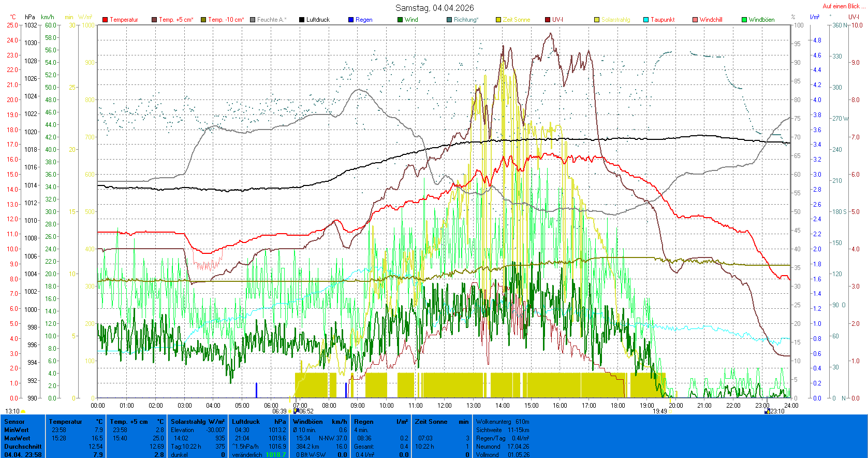
Task: Click the cyan Taupunkt legend square
Action: [646, 20]
